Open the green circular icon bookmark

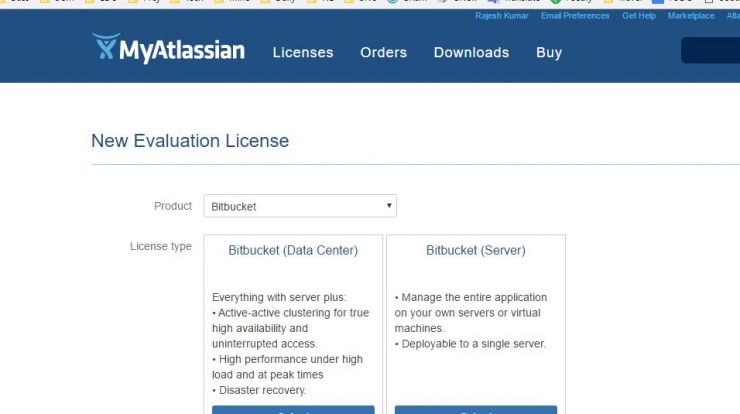[556, 1]
